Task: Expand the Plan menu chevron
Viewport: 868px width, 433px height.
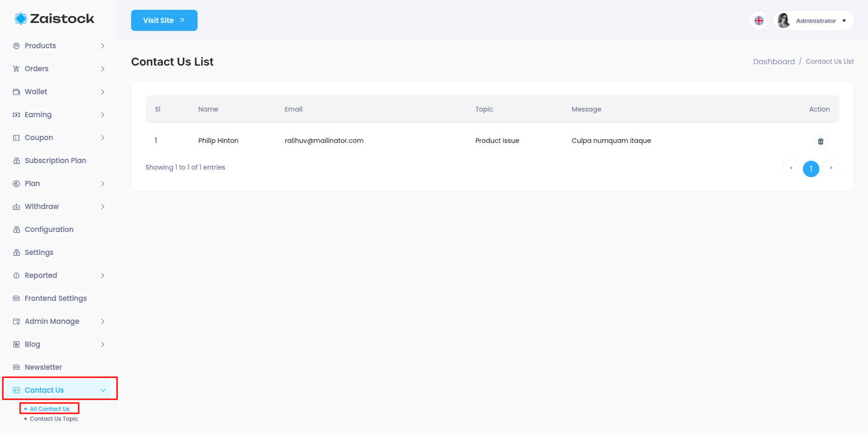Action: [103, 184]
